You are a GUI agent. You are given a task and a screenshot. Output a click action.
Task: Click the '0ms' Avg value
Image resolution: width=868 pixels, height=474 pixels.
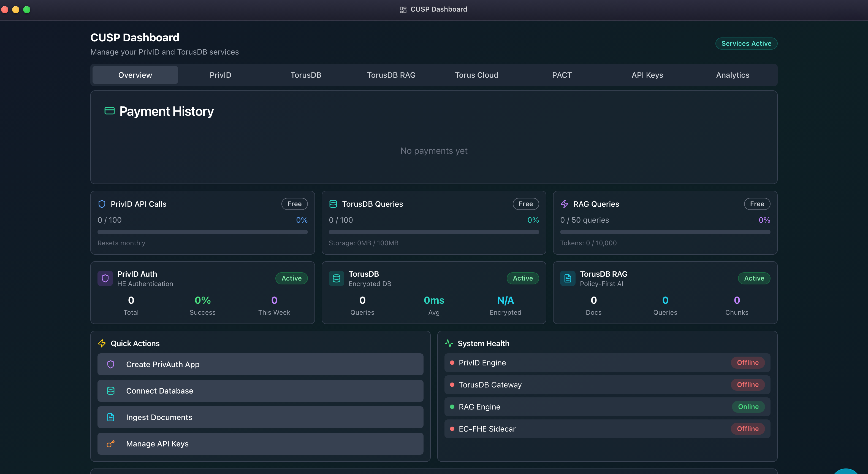tap(434, 300)
